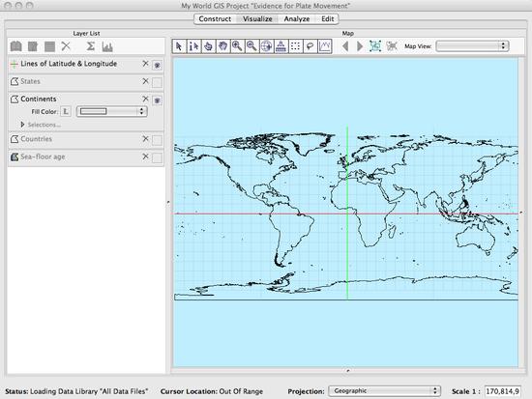
Task: Select the measure distance tool icon
Action: coord(281,46)
